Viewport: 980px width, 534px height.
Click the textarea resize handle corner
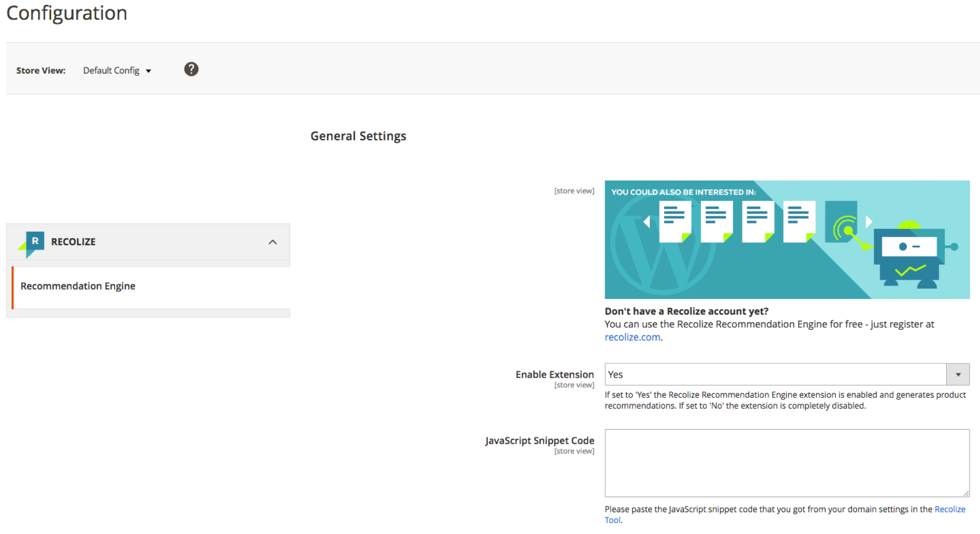(x=966, y=493)
